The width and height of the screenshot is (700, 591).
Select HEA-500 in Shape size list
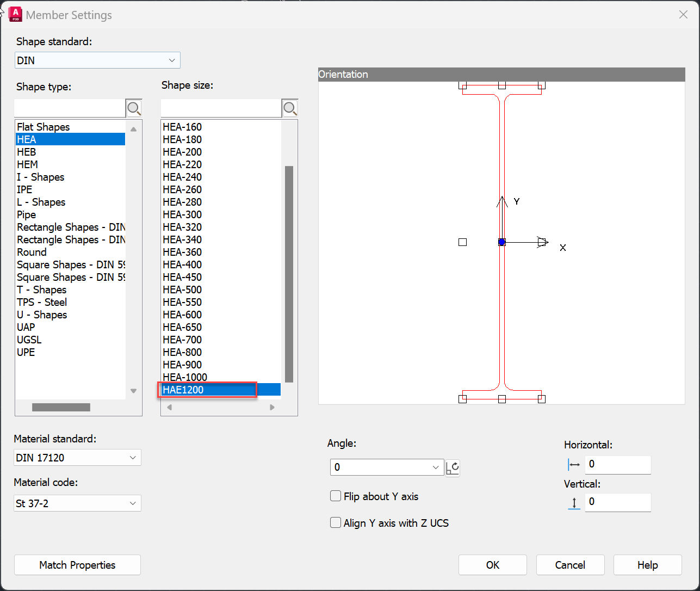[221, 290]
